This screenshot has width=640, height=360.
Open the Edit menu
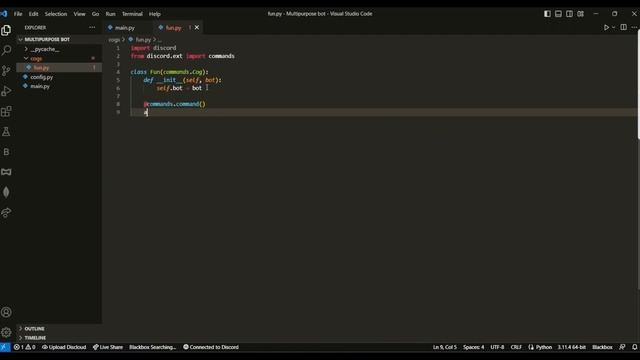tap(33, 14)
